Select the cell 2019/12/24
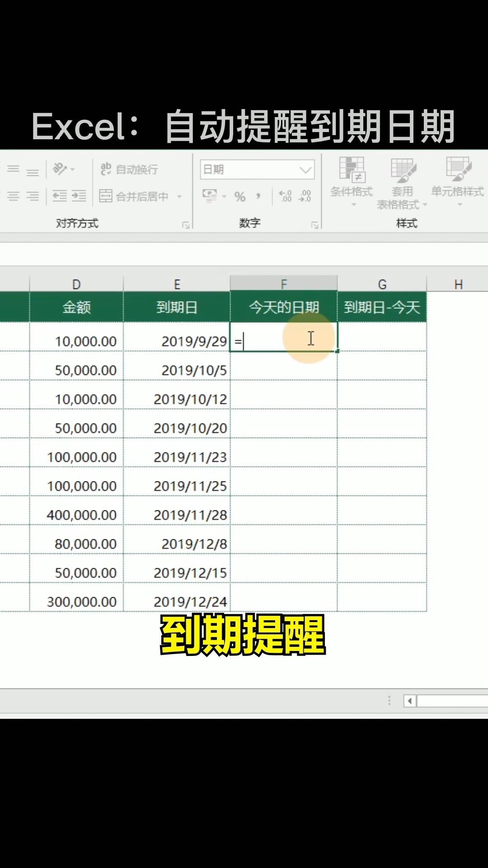The image size is (488, 868). click(x=177, y=597)
